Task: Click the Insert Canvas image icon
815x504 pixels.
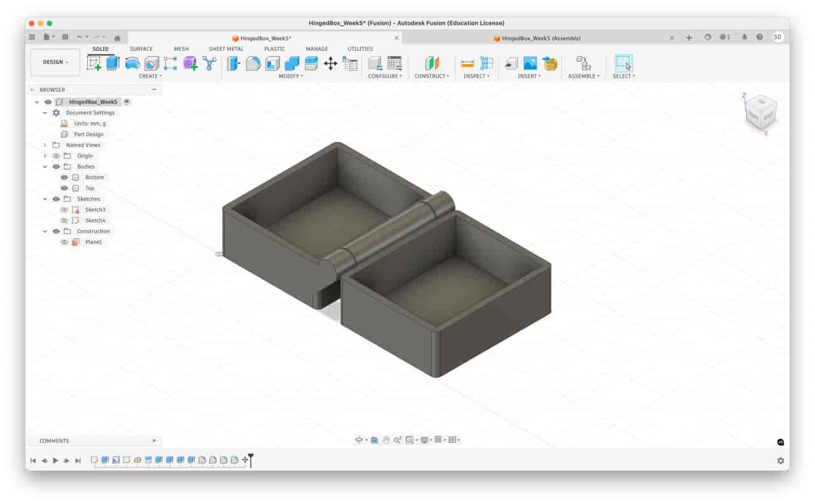Action: point(530,63)
